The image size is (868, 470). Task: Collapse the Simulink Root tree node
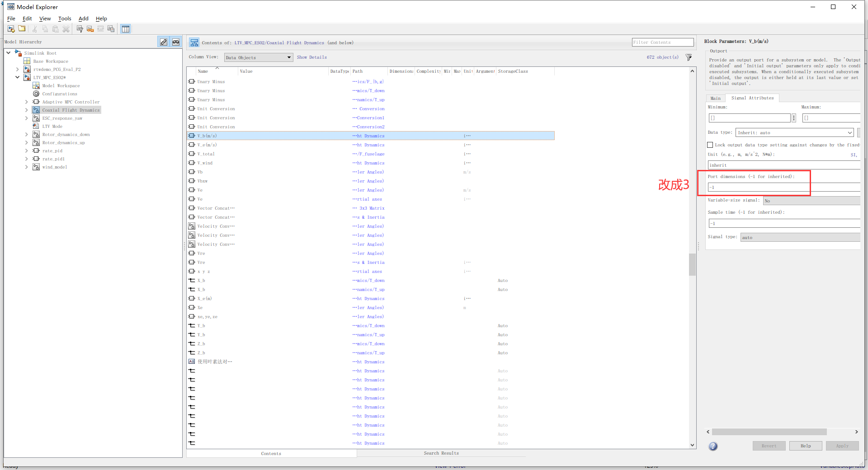click(x=9, y=53)
